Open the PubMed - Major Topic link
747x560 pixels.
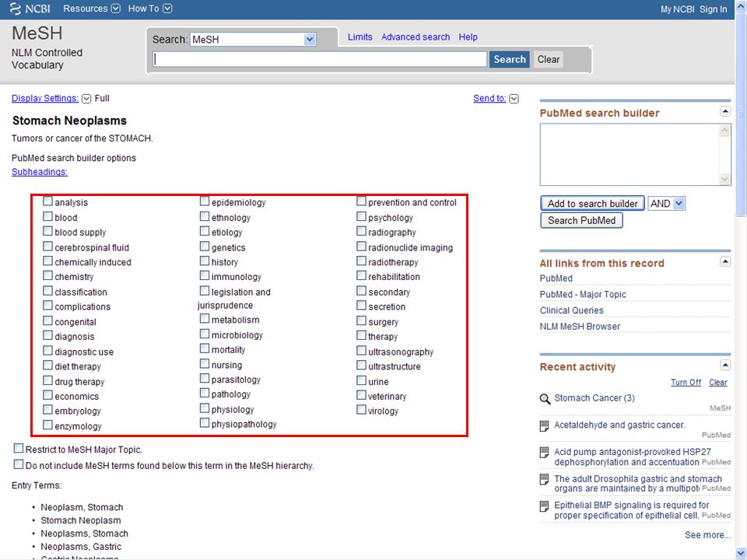tap(583, 294)
